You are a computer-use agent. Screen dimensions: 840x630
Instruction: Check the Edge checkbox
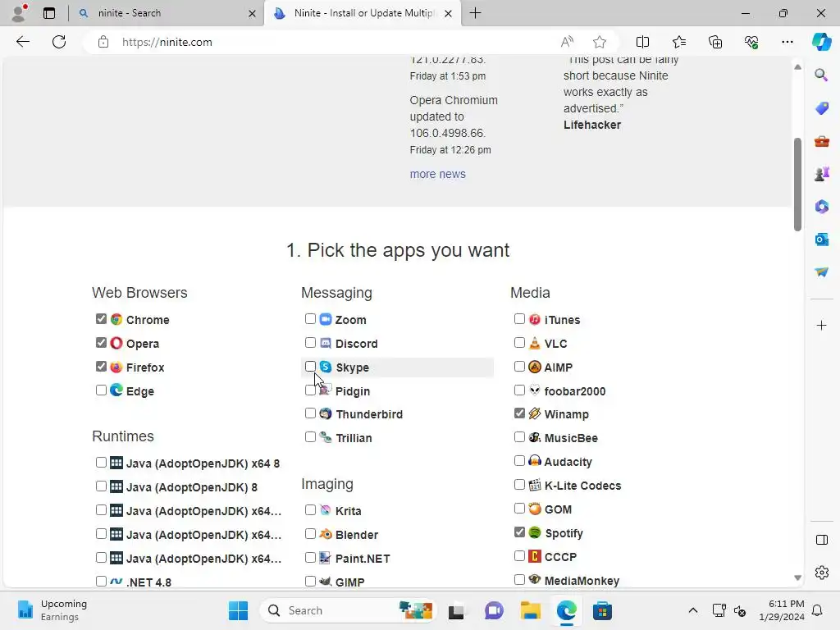click(101, 390)
